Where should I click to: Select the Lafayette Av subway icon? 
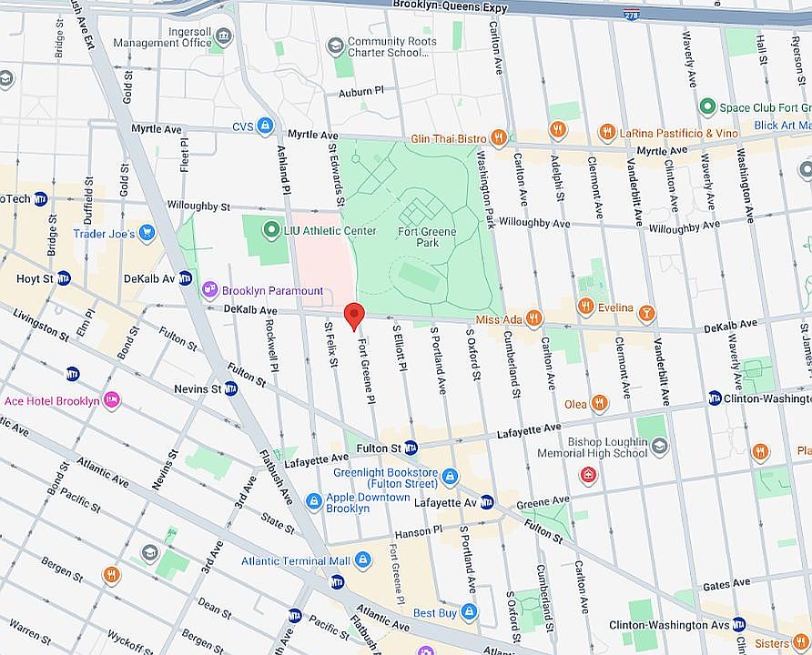coord(487,502)
